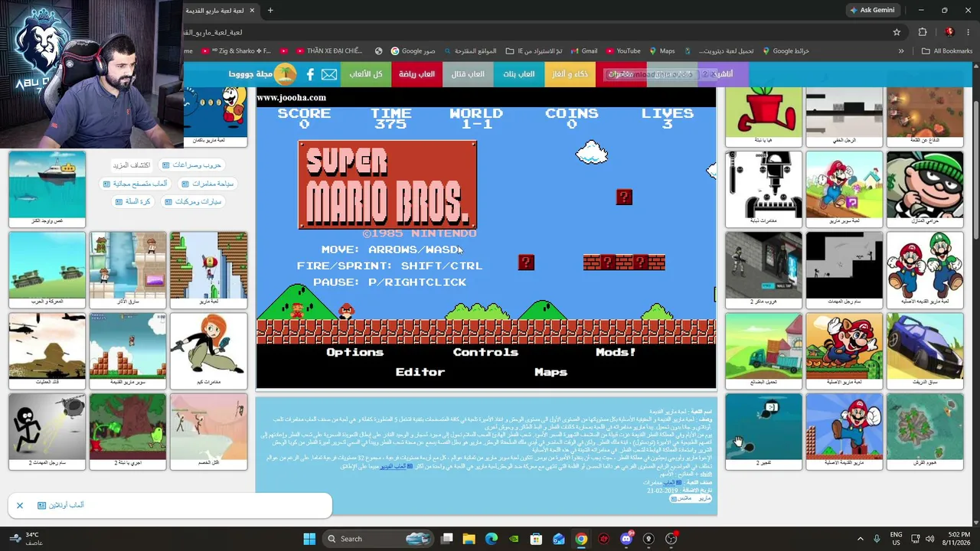The image size is (980, 551).
Task: Click Mods! in the Mario game menu
Action: [616, 352]
